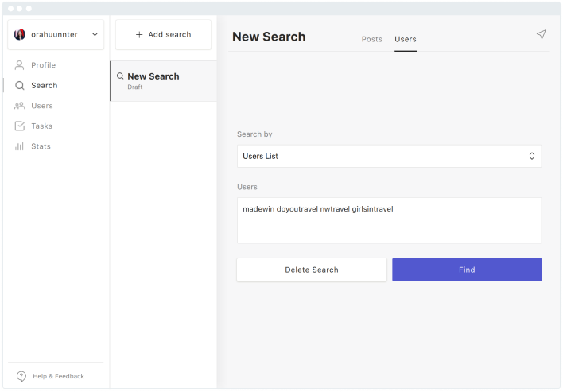Click the plus icon in Add search
The image size is (563, 392).
click(139, 34)
